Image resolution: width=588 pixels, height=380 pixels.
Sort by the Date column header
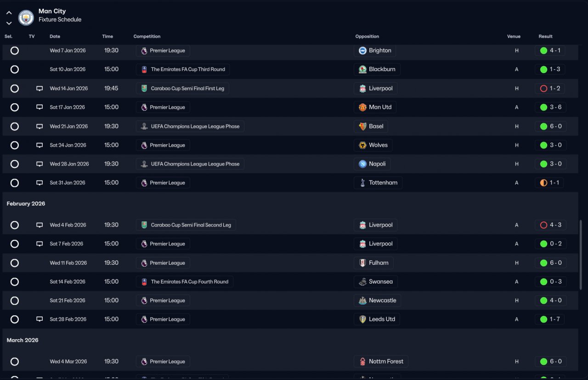click(55, 36)
